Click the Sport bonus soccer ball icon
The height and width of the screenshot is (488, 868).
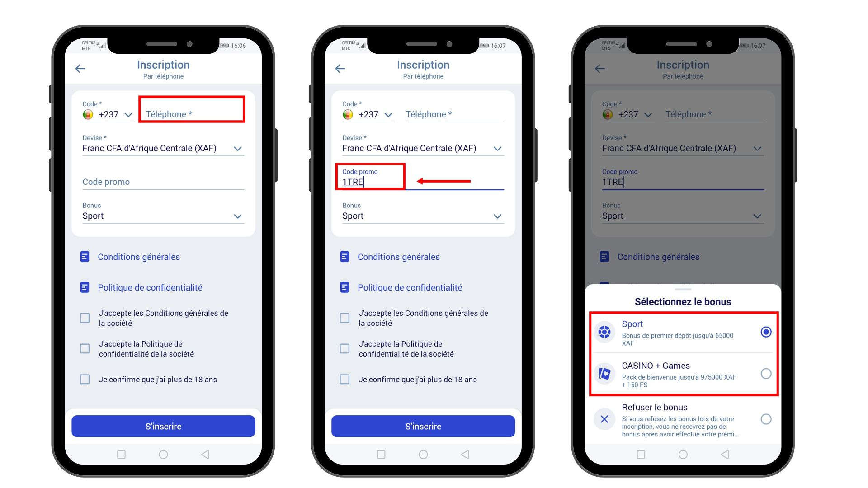point(604,332)
